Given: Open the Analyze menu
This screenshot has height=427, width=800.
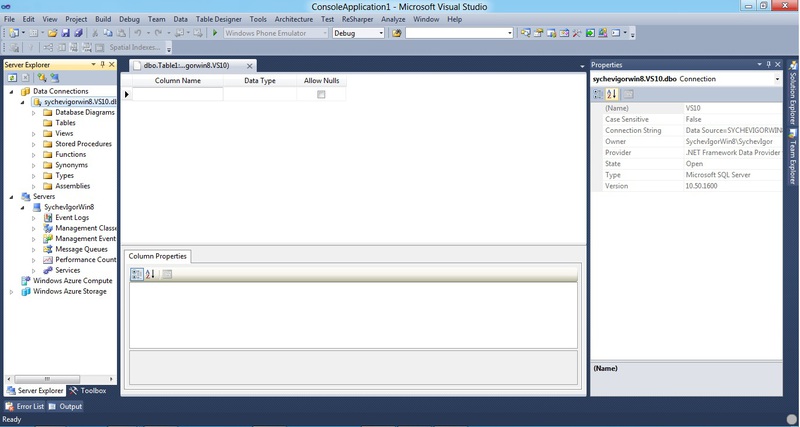Looking at the screenshot, I should pyautogui.click(x=393, y=19).
